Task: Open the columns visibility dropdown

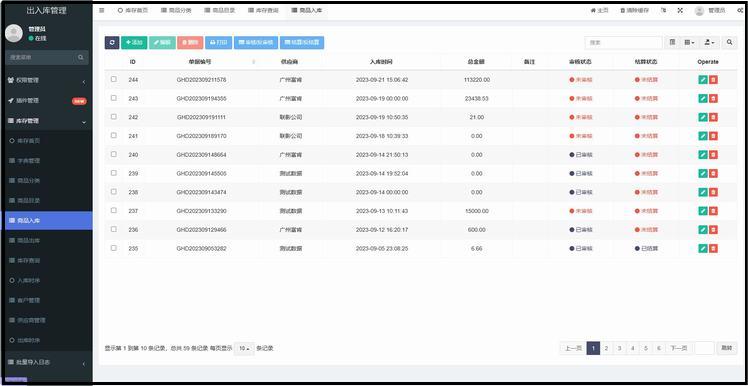Action: (x=689, y=42)
